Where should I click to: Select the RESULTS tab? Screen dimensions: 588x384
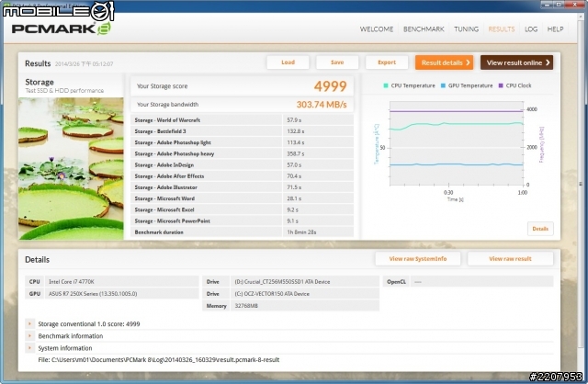click(x=502, y=29)
